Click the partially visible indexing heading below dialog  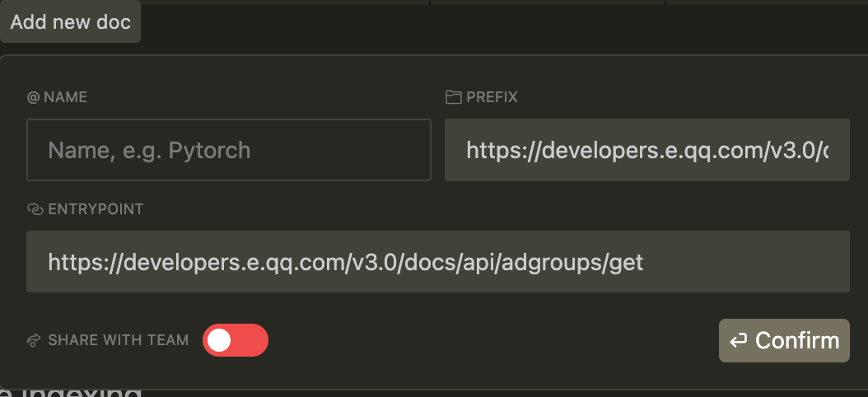pyautogui.click(x=70, y=391)
